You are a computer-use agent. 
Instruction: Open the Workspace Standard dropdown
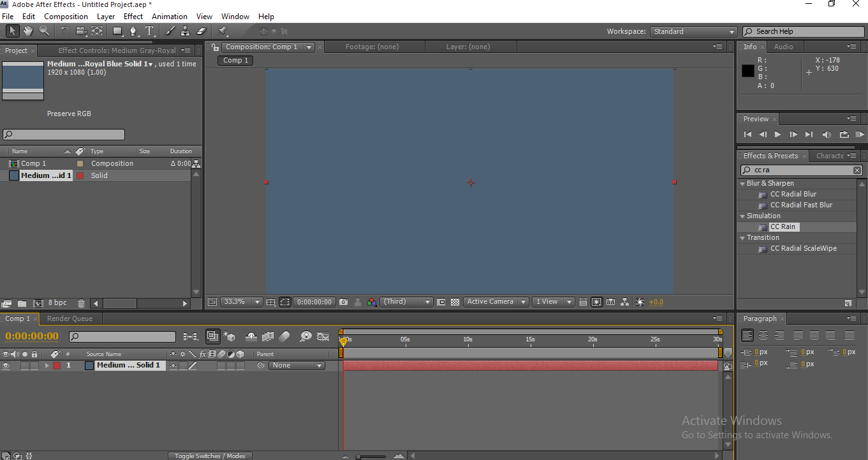pyautogui.click(x=693, y=31)
